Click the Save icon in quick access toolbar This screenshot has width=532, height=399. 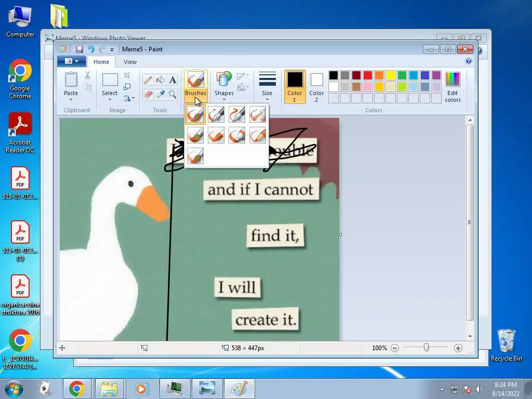point(79,49)
